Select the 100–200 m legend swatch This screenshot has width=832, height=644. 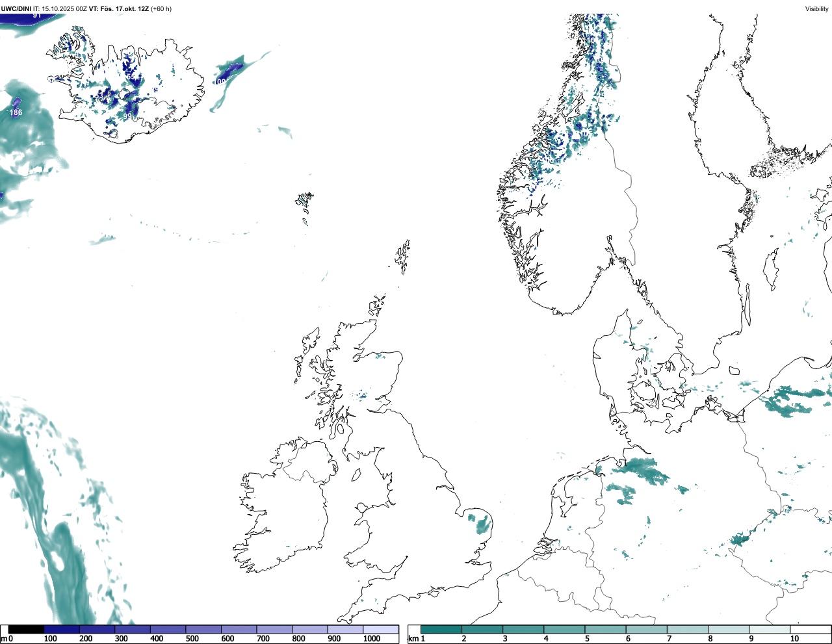(x=62, y=629)
